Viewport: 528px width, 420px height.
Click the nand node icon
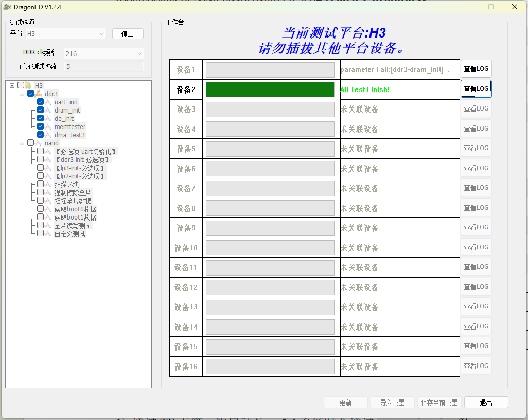pos(39,143)
